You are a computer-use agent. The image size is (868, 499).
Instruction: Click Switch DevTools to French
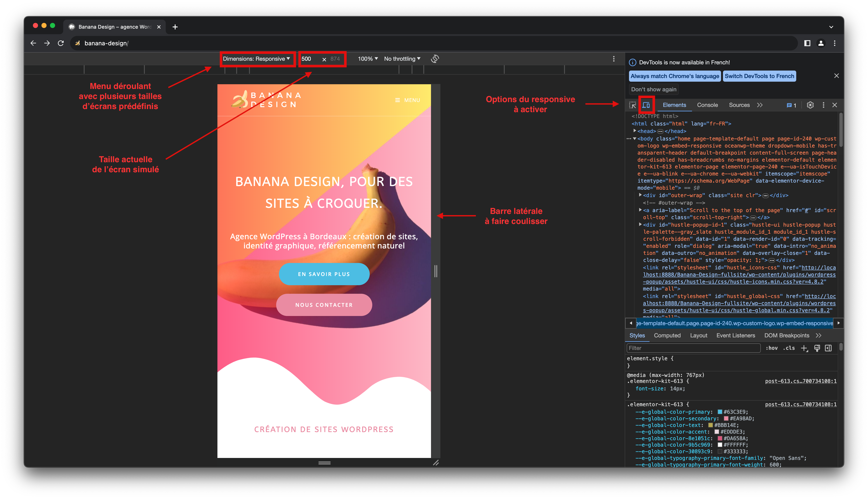[x=759, y=76]
